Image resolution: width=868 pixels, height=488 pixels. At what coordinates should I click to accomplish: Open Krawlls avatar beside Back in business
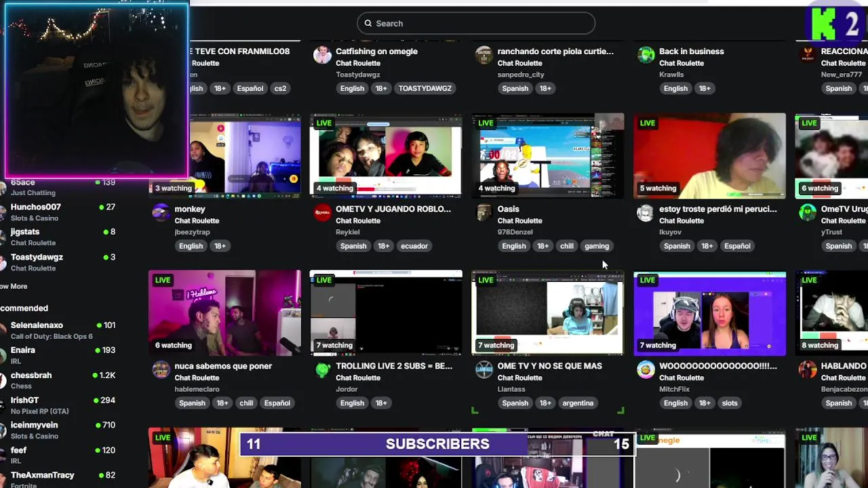click(x=646, y=55)
